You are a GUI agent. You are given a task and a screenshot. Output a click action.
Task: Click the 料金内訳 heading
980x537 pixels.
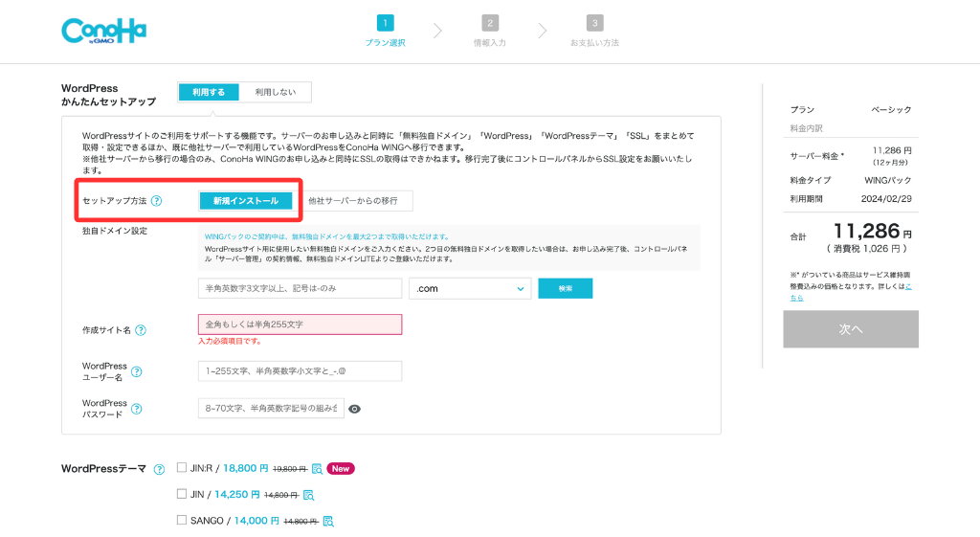click(806, 128)
